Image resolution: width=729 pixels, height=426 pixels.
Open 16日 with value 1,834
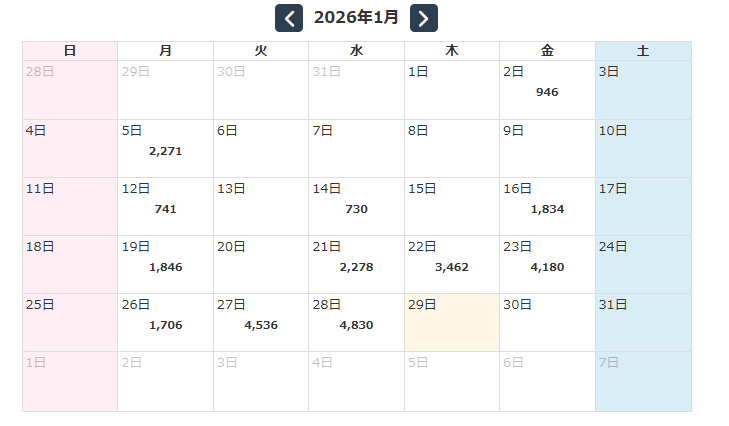547,206
